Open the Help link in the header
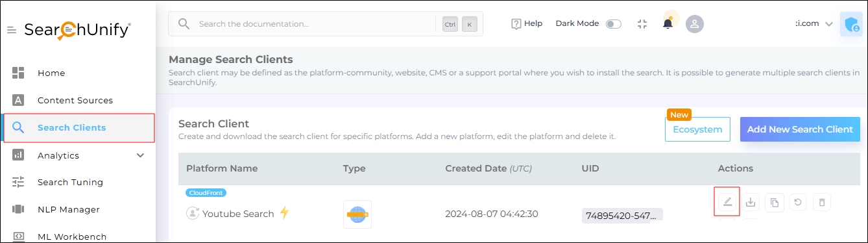 (527, 23)
